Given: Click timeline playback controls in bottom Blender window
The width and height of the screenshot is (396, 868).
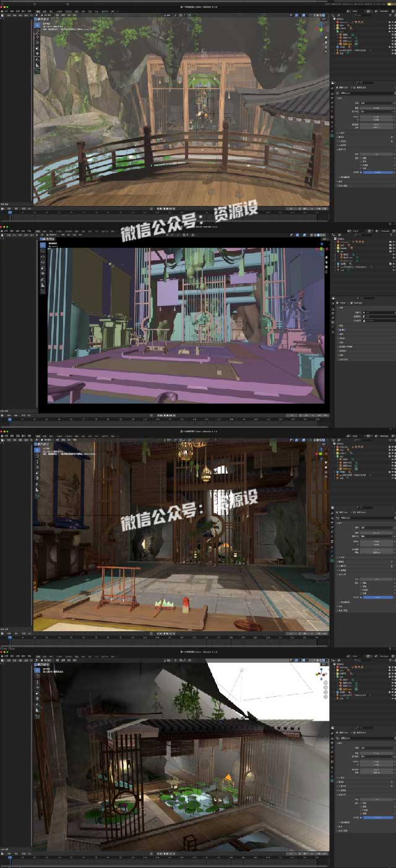Looking at the screenshot, I should tap(166, 854).
